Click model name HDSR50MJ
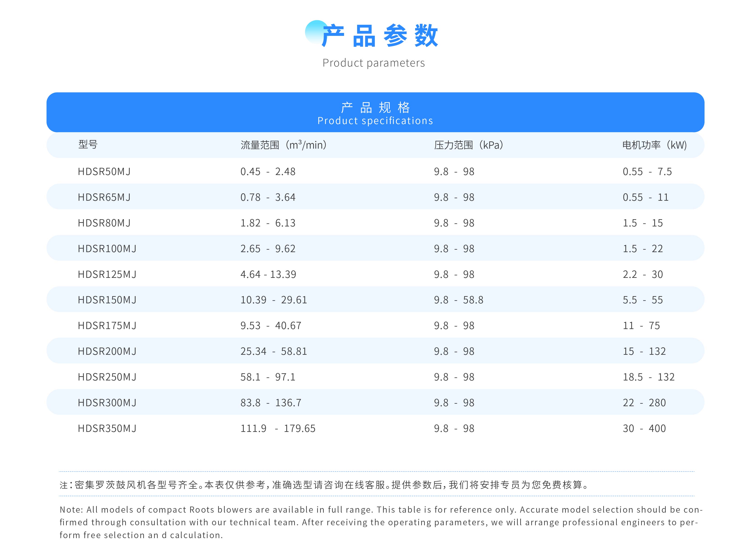This screenshot has width=751, height=560. click(x=104, y=172)
